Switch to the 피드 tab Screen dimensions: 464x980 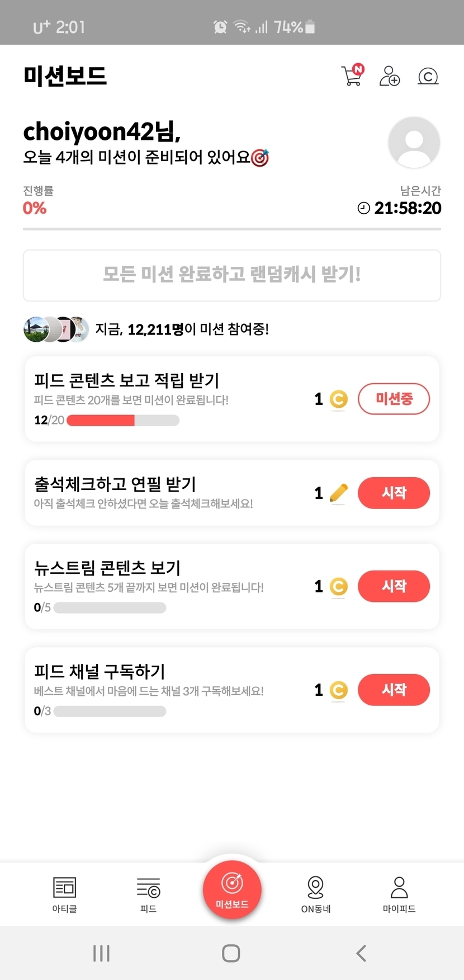pos(148,894)
